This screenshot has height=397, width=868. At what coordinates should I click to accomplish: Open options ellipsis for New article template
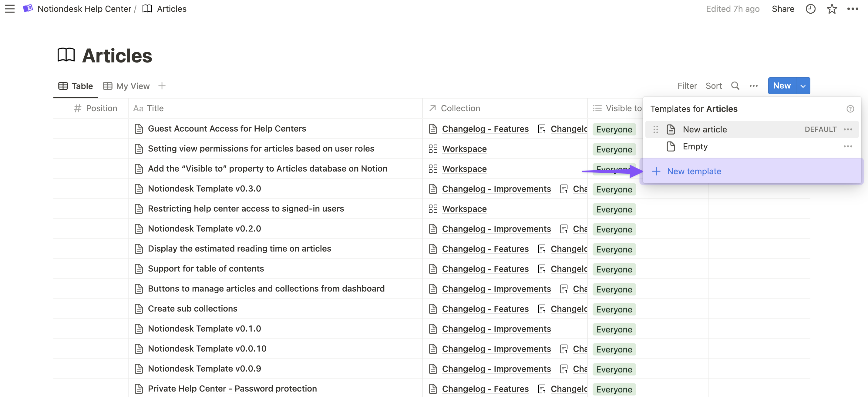click(848, 129)
